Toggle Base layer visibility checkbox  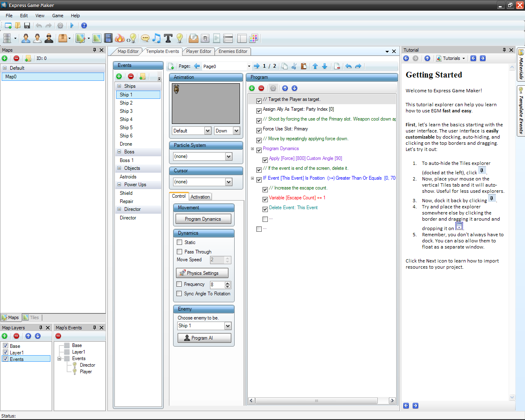tap(6, 346)
